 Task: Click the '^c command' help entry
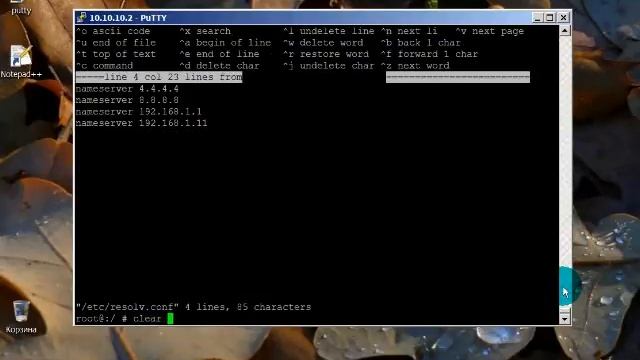pyautogui.click(x=104, y=65)
